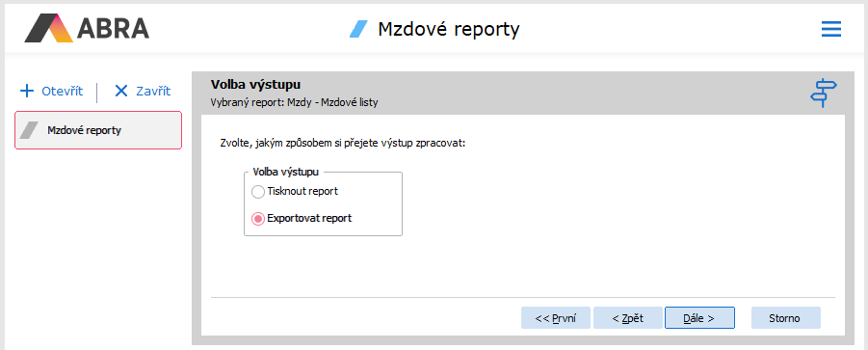Click the Otevřít text link

coord(62,92)
